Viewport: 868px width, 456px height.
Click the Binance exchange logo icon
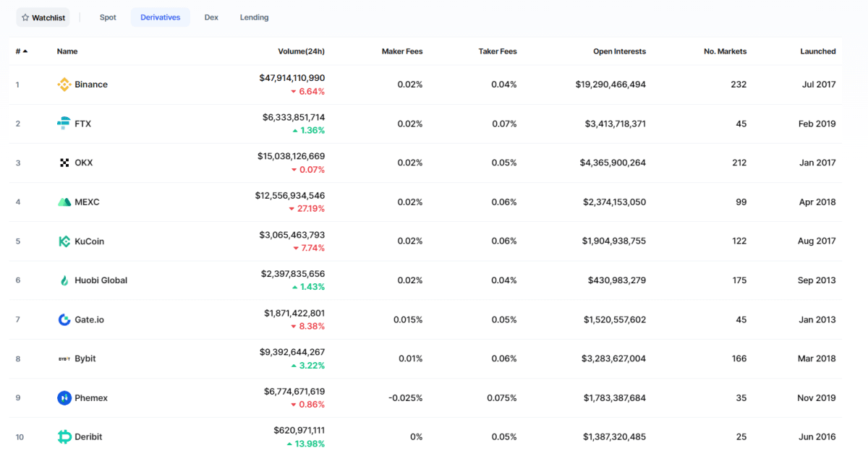[64, 85]
